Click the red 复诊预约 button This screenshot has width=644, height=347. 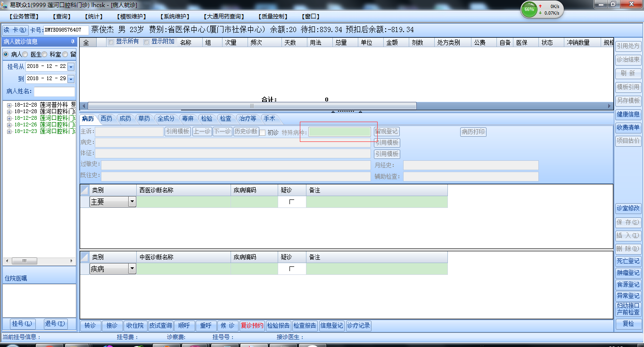pos(252,325)
